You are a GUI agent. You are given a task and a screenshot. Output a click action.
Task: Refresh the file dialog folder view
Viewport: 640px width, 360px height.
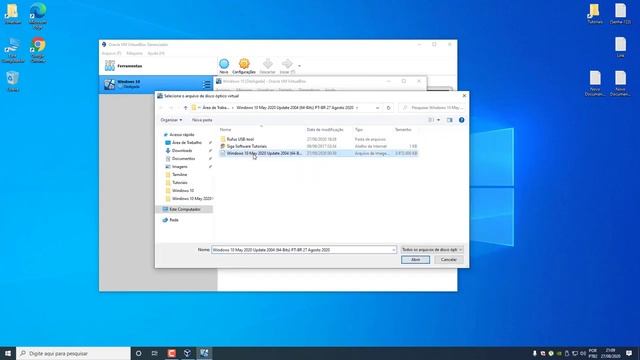tap(389, 108)
